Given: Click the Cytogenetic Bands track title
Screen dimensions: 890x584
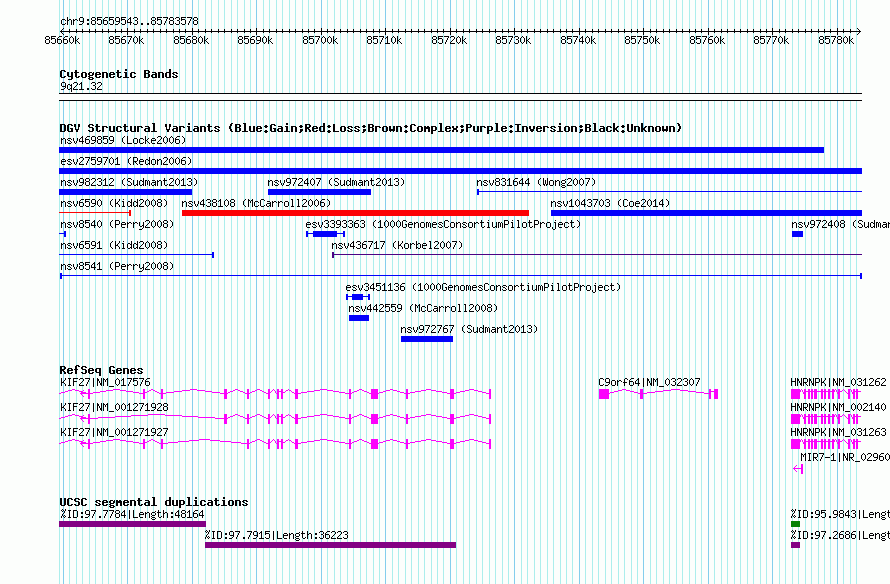Looking at the screenshot, I should pyautogui.click(x=119, y=74).
